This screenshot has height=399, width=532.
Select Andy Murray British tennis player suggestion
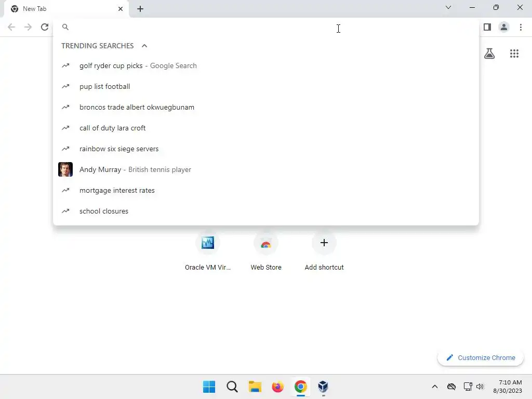coord(265,170)
